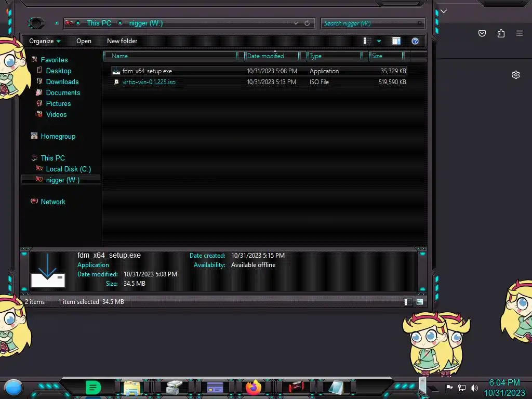The image size is (532, 399).
Task: Click the large file thumbnail in the details pane
Action: tap(48, 270)
